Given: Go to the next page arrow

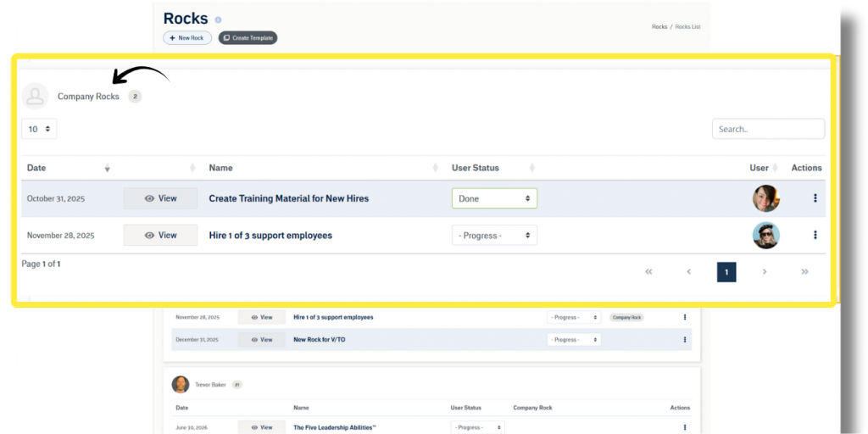Looking at the screenshot, I should 765,271.
